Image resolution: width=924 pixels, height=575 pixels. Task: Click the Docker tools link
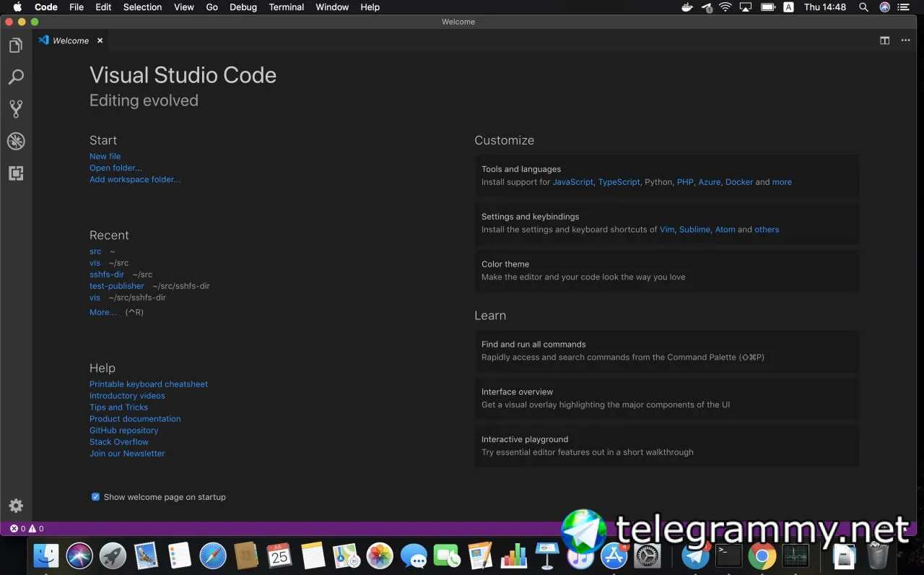[x=739, y=182]
